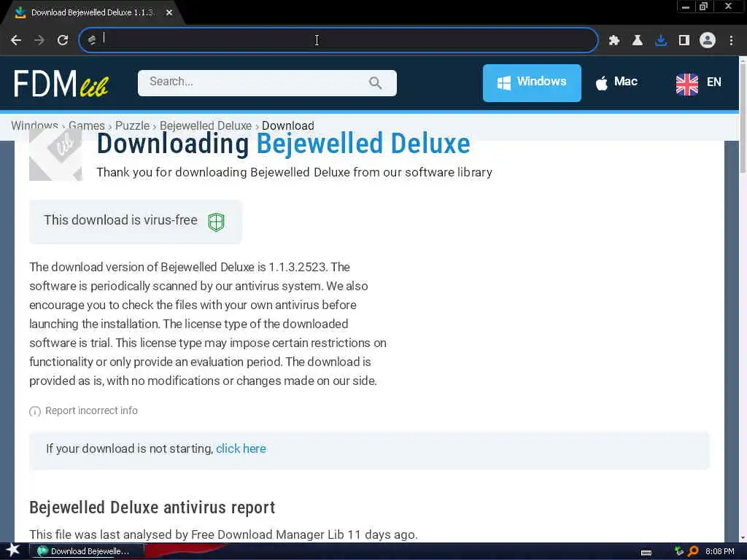Go back to the previous page
747x560 pixels.
pyautogui.click(x=16, y=40)
